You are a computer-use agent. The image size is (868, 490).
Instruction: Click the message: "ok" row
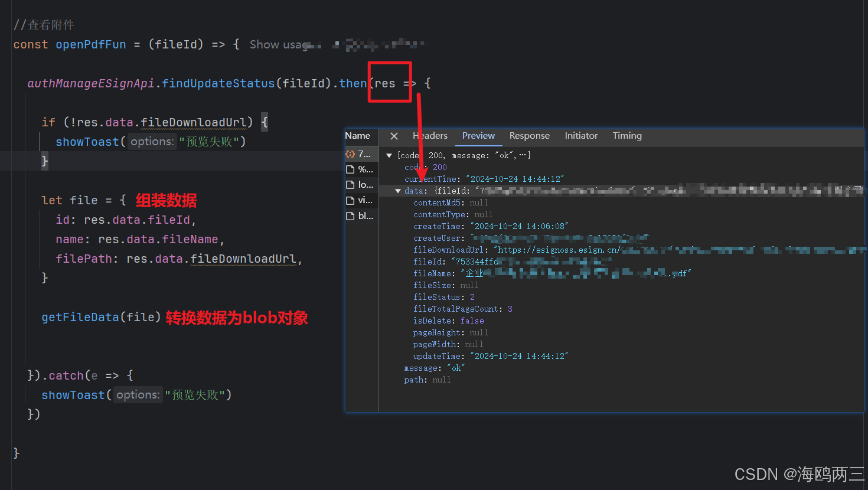pyautogui.click(x=435, y=368)
